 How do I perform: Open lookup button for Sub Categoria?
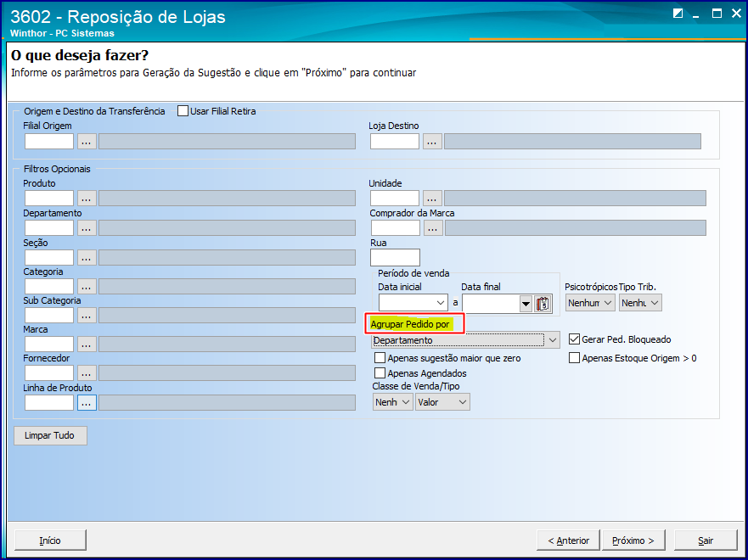87,315
